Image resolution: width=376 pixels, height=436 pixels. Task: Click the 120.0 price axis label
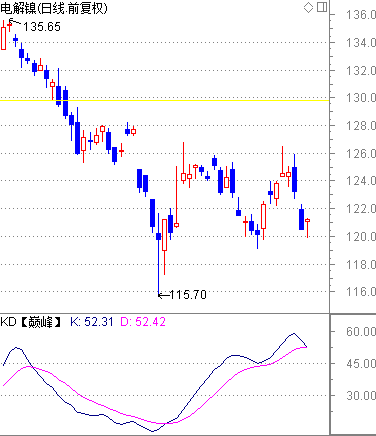coord(361,236)
